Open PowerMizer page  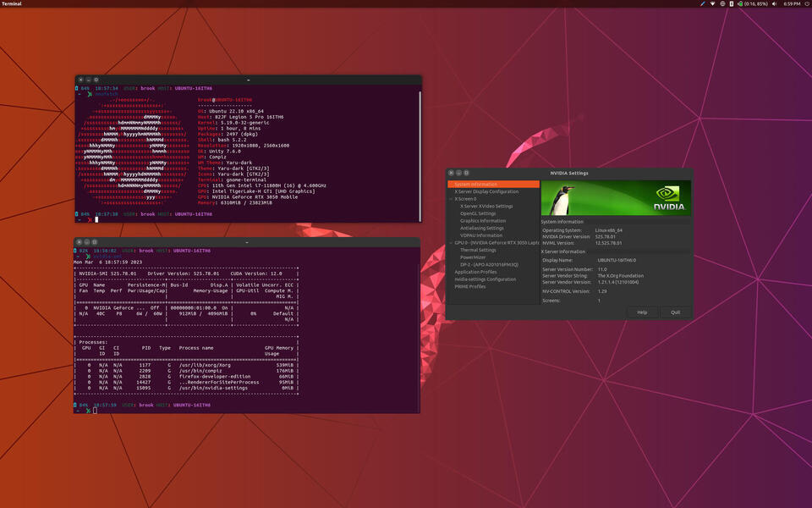click(x=473, y=257)
